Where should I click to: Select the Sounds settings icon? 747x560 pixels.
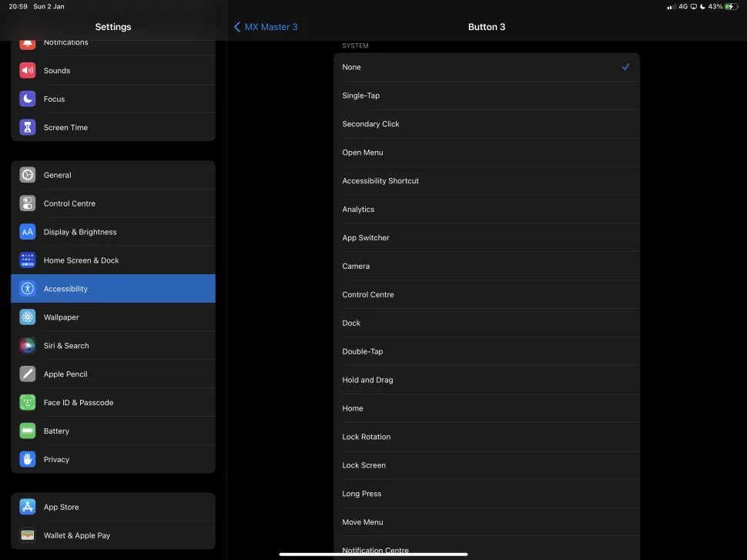[27, 70]
